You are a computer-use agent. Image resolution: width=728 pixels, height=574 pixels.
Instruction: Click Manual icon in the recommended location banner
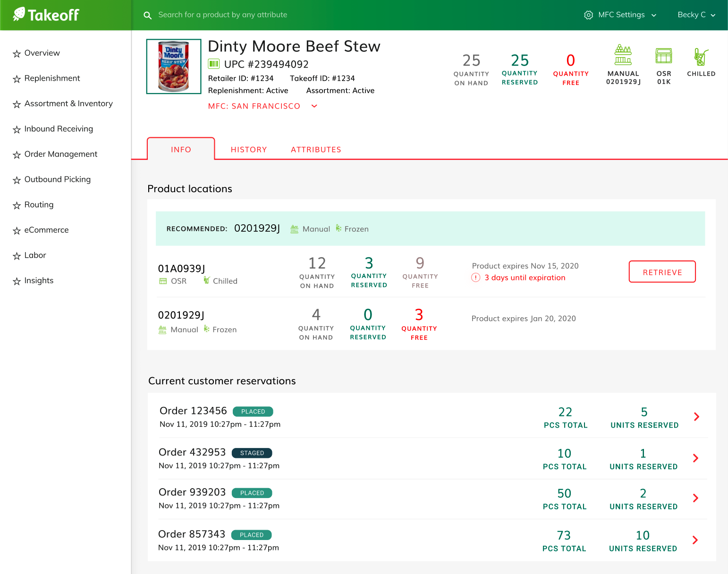pos(294,229)
